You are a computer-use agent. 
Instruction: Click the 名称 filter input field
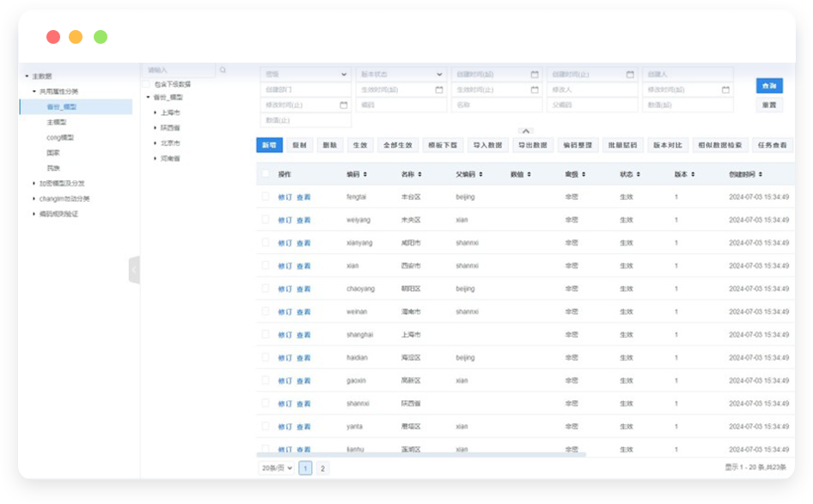(496, 105)
